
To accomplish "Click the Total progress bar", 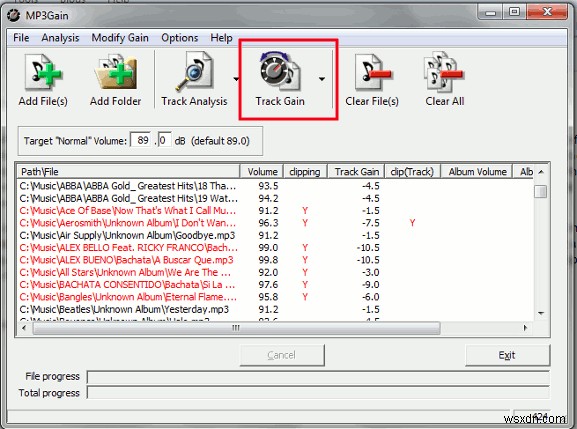I will [x=318, y=393].
